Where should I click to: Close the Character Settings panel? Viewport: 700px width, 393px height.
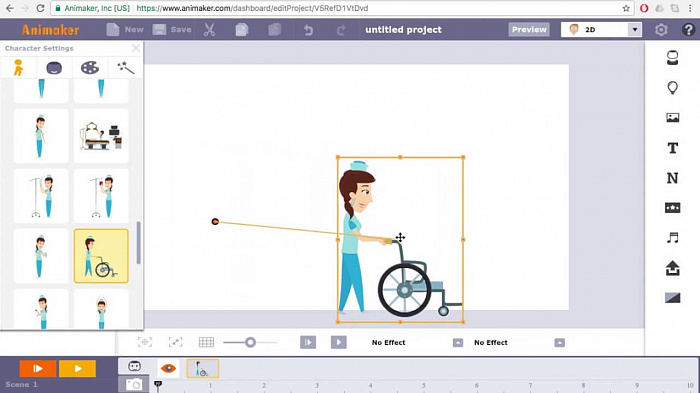tap(136, 48)
